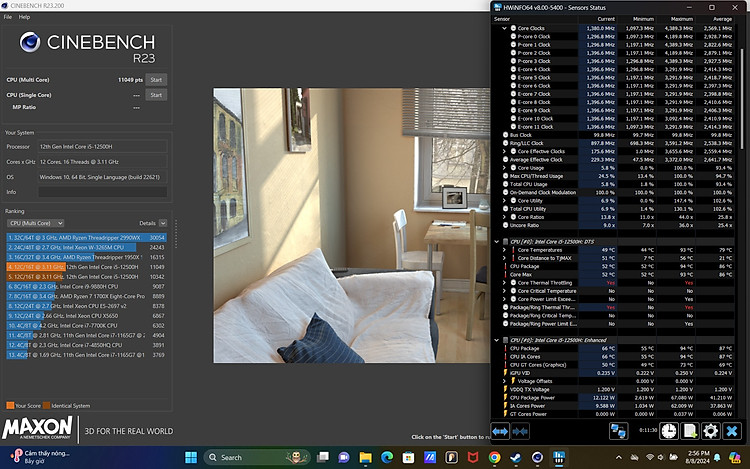Screen dimensions: 750x469
Task: Open McAfee from the taskbar
Action: point(473,458)
